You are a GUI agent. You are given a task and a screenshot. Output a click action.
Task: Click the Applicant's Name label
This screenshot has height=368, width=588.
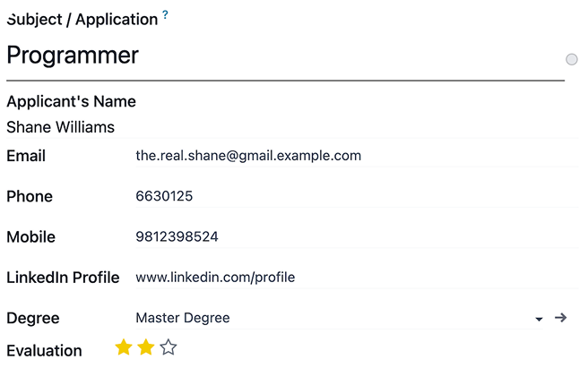[x=71, y=102]
